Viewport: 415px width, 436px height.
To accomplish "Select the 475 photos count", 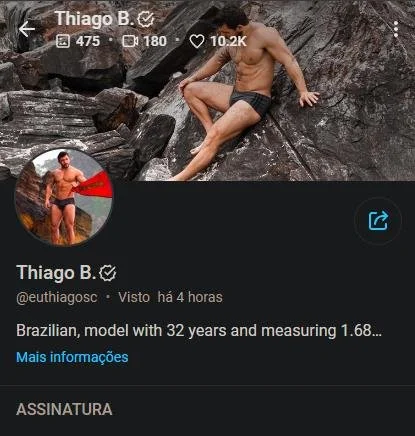I will point(88,41).
